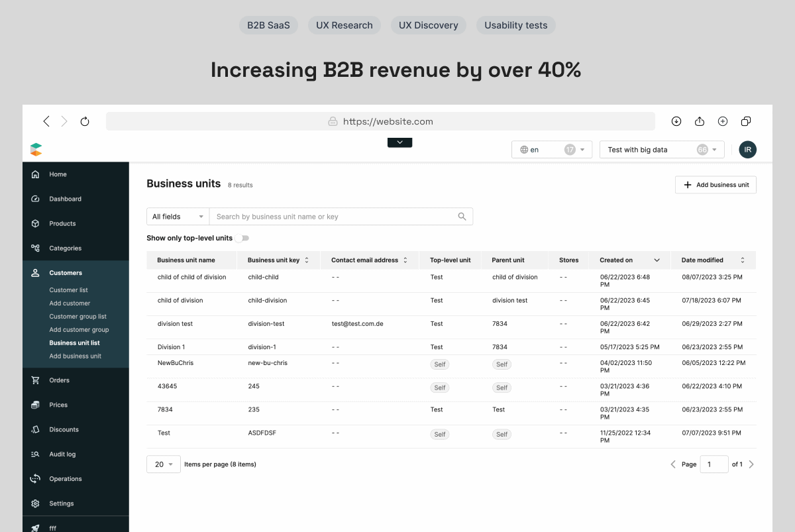Sort by Business unit key column
Screen dimensions: 795x532
pos(278,260)
